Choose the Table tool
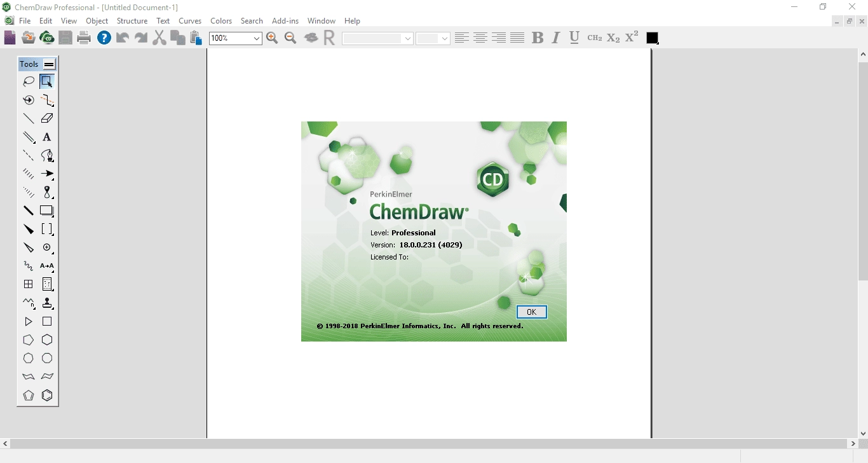The width and height of the screenshot is (868, 463). coord(29,284)
